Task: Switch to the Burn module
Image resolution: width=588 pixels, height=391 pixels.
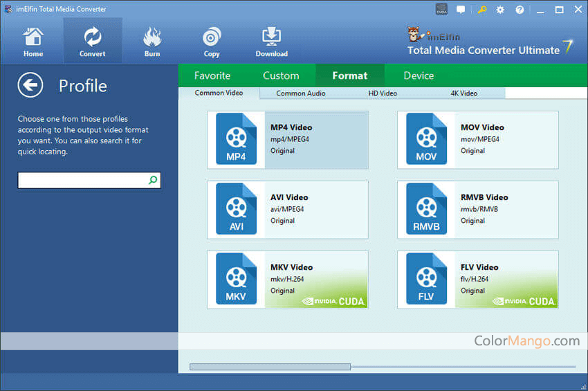Action: (152, 42)
